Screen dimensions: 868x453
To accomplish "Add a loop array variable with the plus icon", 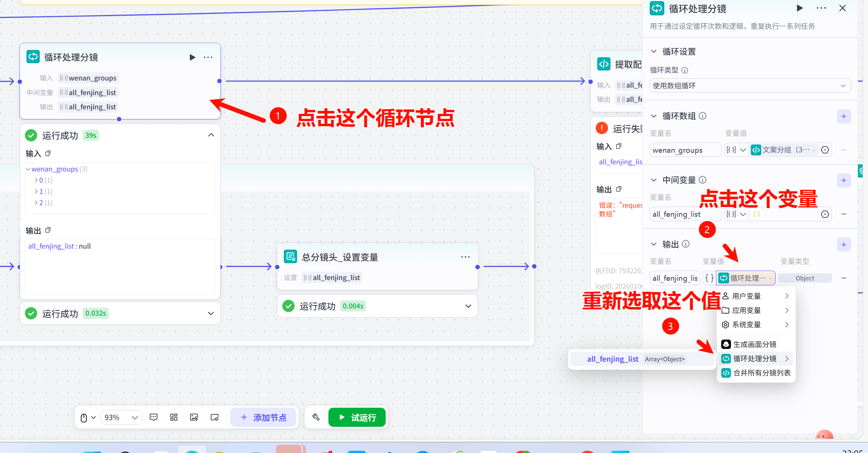I will point(844,116).
